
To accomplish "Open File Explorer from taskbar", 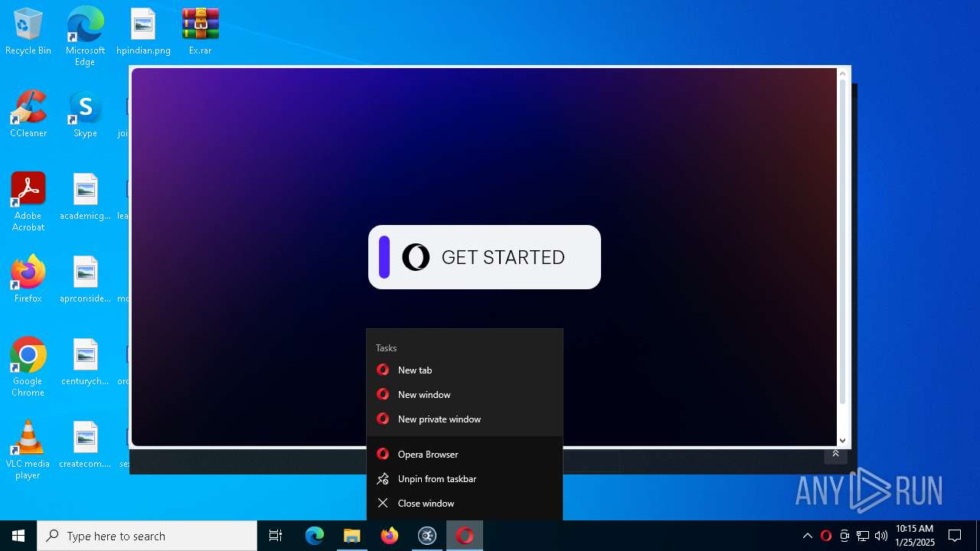I will (351, 536).
